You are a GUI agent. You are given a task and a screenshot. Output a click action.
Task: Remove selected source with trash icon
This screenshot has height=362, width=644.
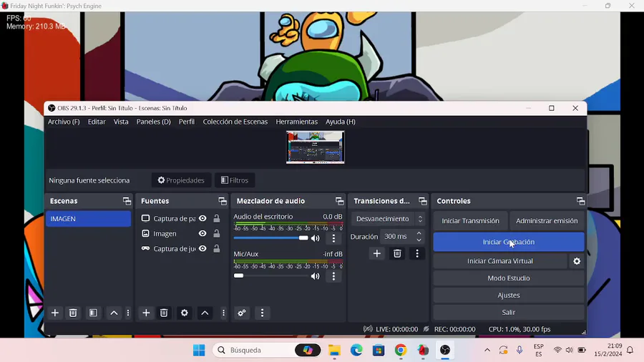click(x=164, y=313)
